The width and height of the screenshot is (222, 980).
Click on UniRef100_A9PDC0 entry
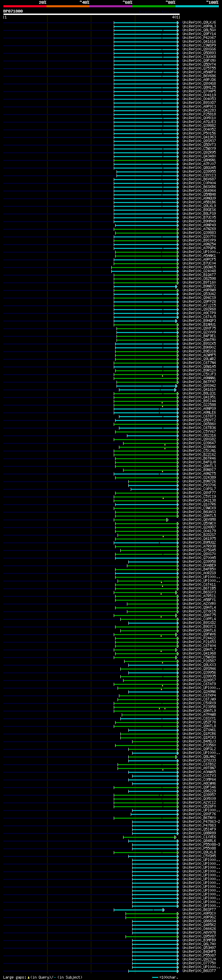point(199,913)
